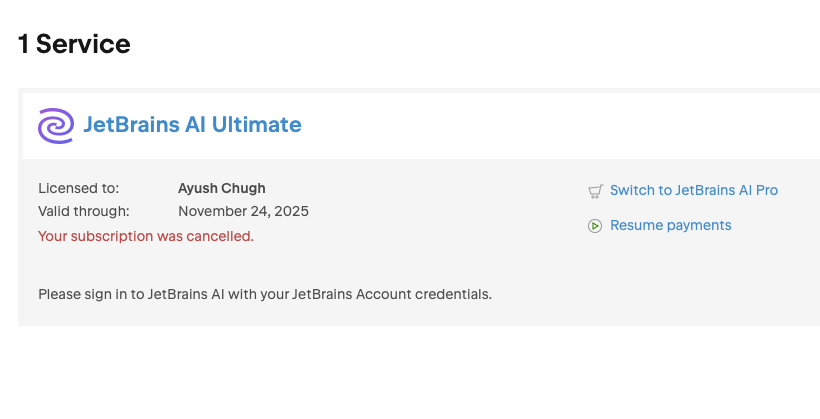
Task: Click Switch to JetBrains AI Pro
Action: [693, 190]
